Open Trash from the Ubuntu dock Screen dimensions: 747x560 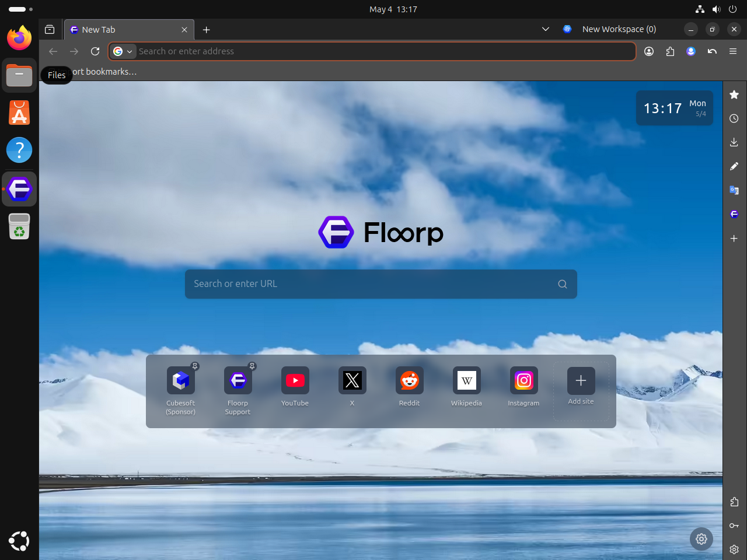(19, 226)
